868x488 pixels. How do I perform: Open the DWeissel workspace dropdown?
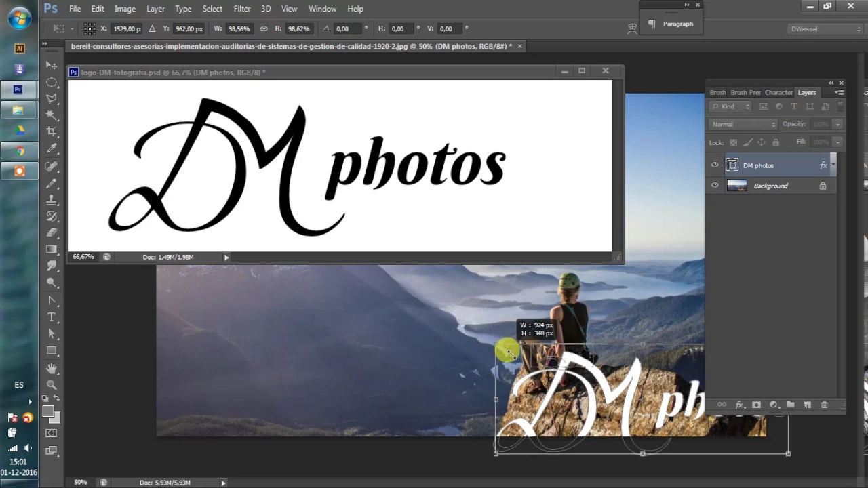click(x=825, y=28)
